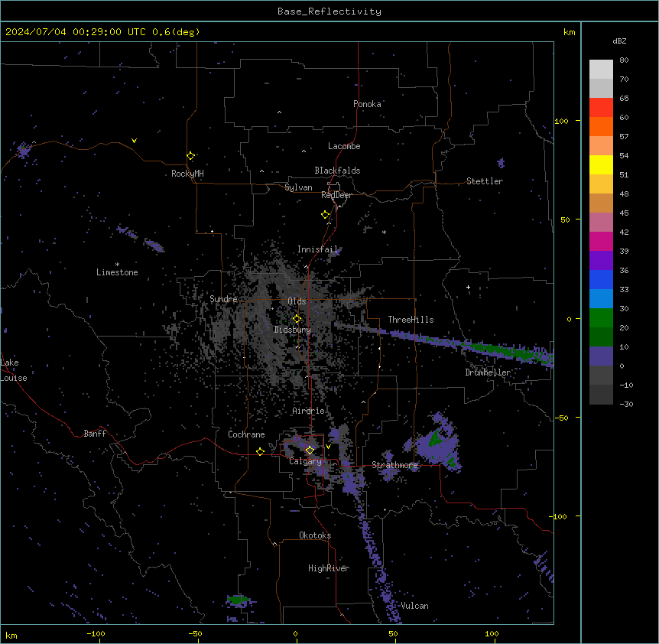Screen dimensions: 659x644
Task: Click the Vulcan label
Action: (414, 606)
